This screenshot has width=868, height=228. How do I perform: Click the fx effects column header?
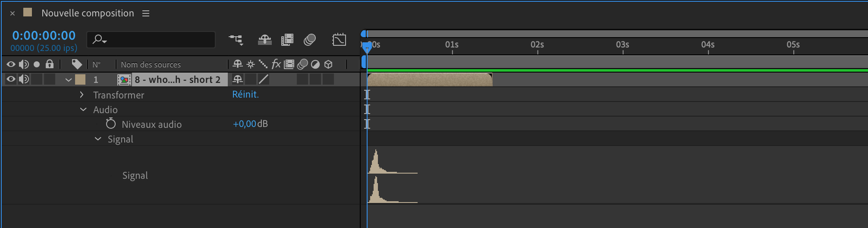coord(276,64)
